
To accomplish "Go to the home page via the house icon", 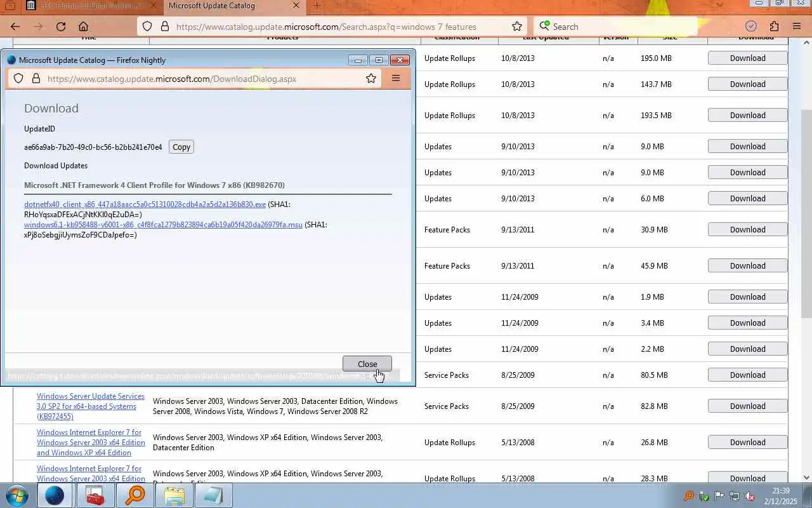I will 83,27.
